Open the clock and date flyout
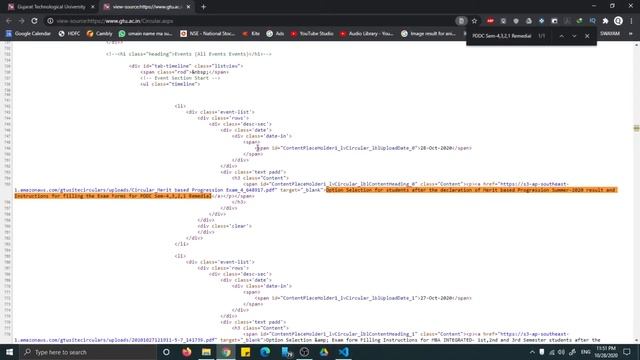The image size is (640, 360). click(606, 352)
